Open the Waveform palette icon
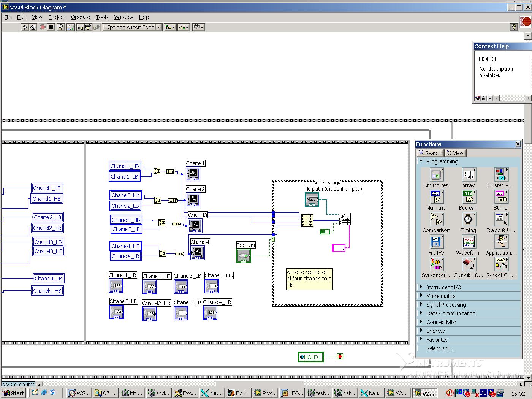The image size is (532, 399). [468, 242]
